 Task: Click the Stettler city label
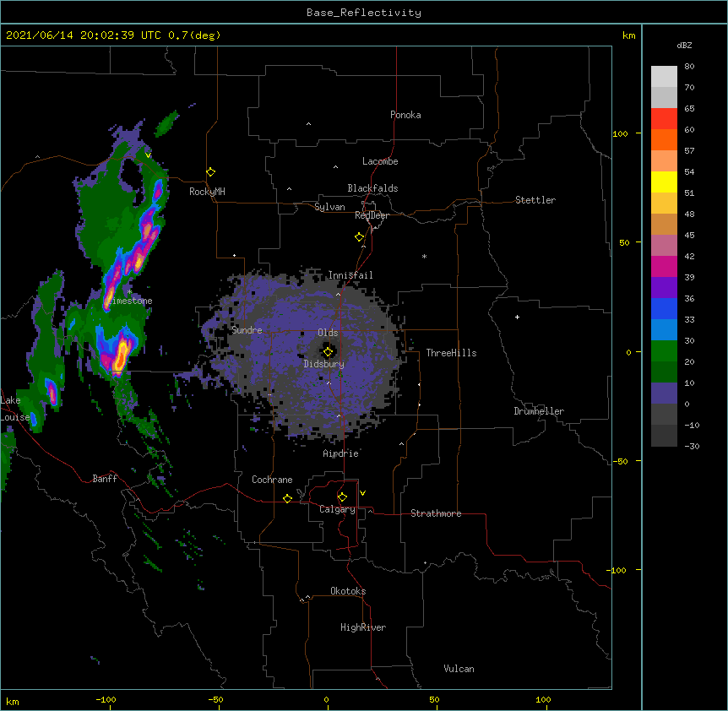[535, 200]
